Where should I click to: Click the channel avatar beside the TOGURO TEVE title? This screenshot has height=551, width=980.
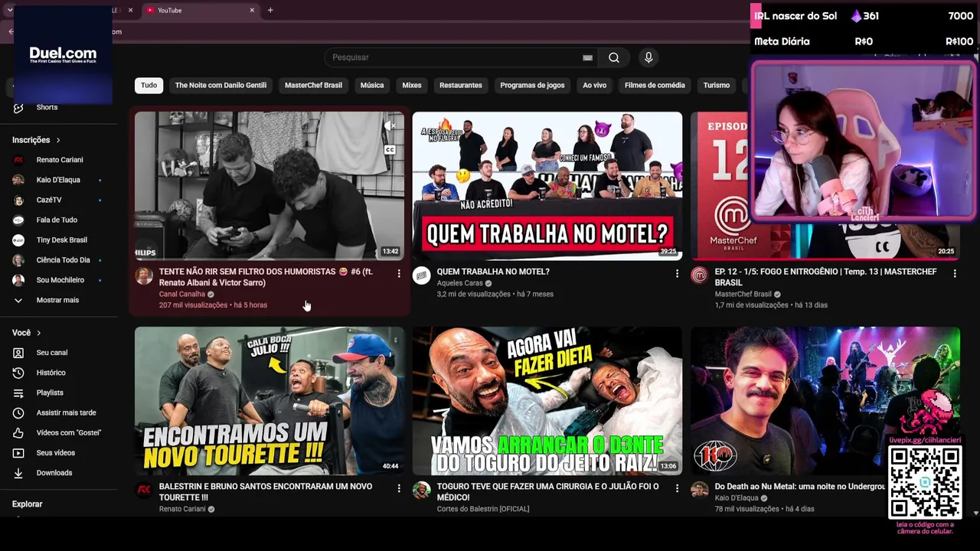[422, 490]
